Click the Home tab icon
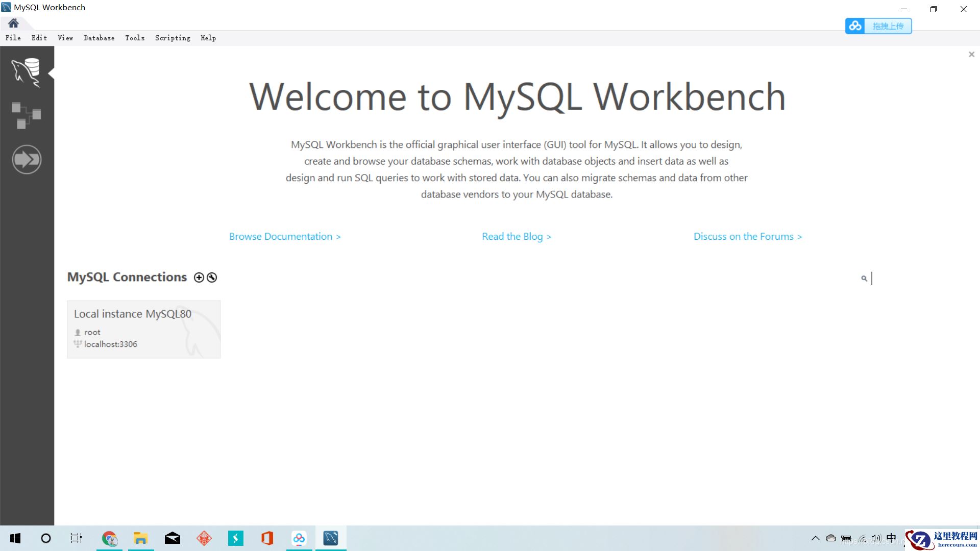 click(13, 23)
